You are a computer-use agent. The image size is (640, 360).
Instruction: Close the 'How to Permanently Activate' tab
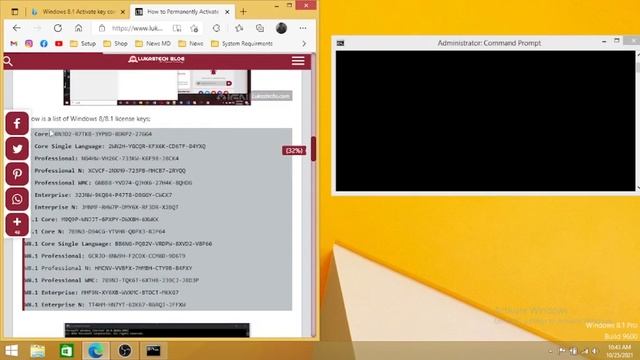point(227,12)
